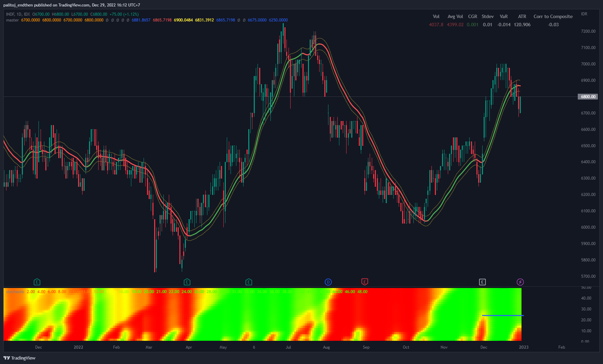Click the H6800.00 high price in the legend
The height and width of the screenshot is (364, 603).
pos(60,14)
